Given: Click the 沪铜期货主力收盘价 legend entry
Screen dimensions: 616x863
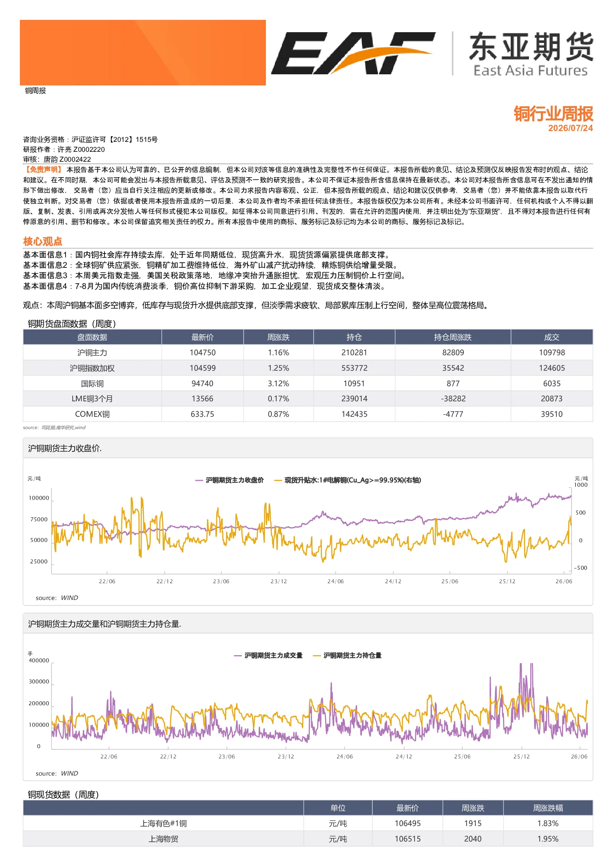Looking at the screenshot, I should click(x=230, y=480).
